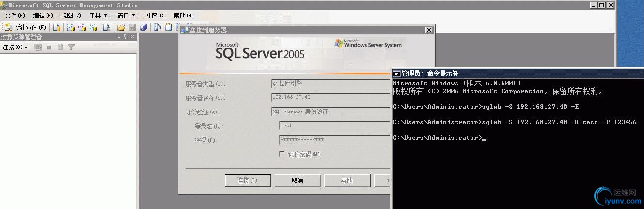The image size is (644, 209).
Task: Click the Filter funnel icon in Object Explorer
Action: tap(71, 48)
